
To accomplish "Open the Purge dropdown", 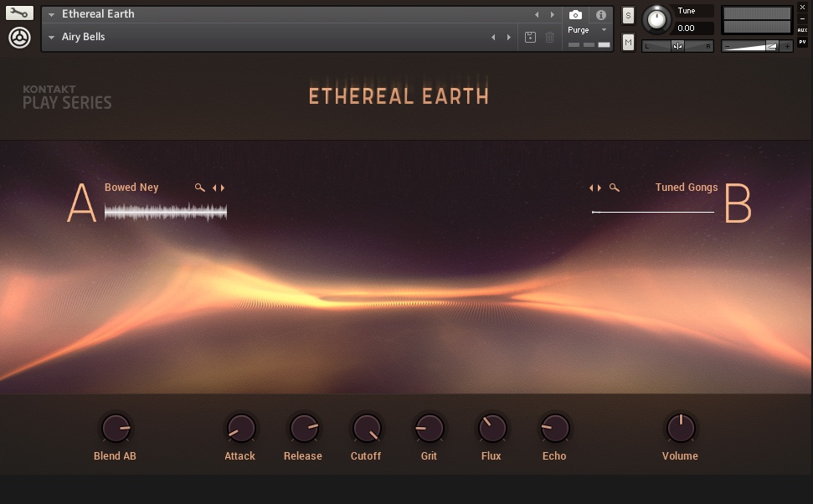I will click(603, 28).
